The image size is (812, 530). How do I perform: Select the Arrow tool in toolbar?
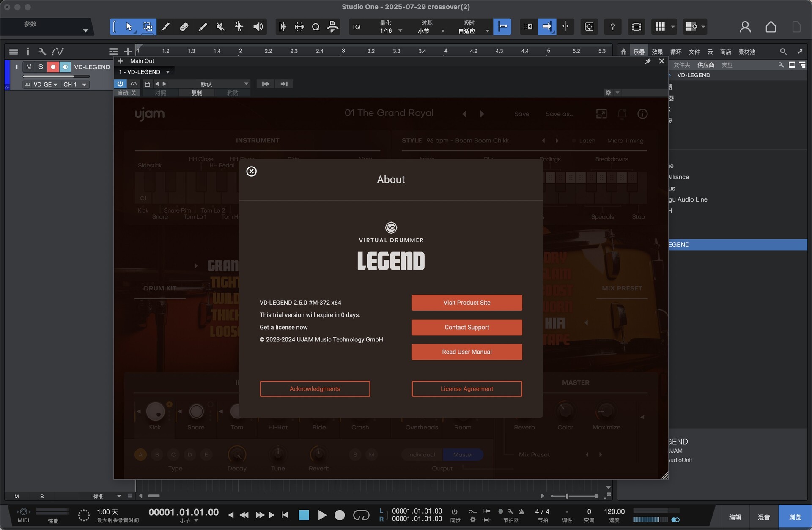(129, 27)
